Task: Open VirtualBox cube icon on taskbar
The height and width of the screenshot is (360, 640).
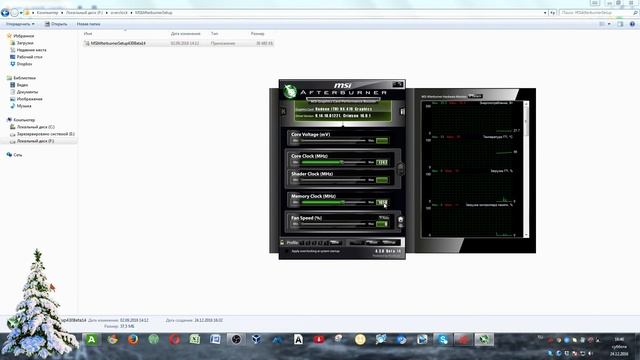Action: pyautogui.click(x=256, y=339)
